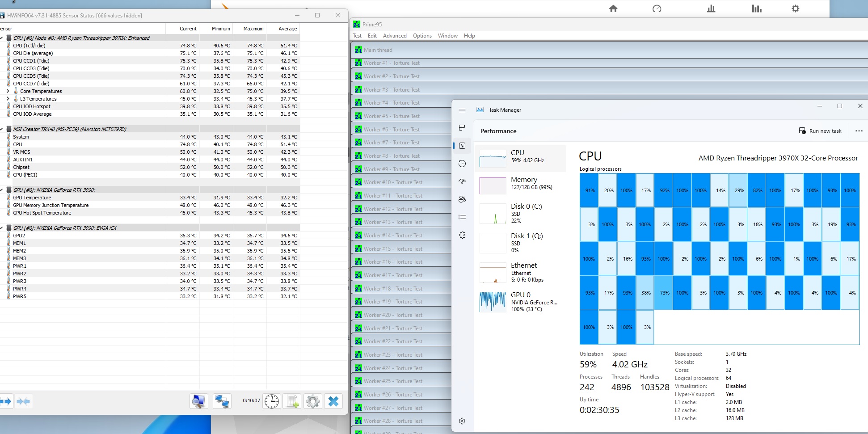Select the GPU Memory Junction Temperature row
868x434 pixels.
150,205
